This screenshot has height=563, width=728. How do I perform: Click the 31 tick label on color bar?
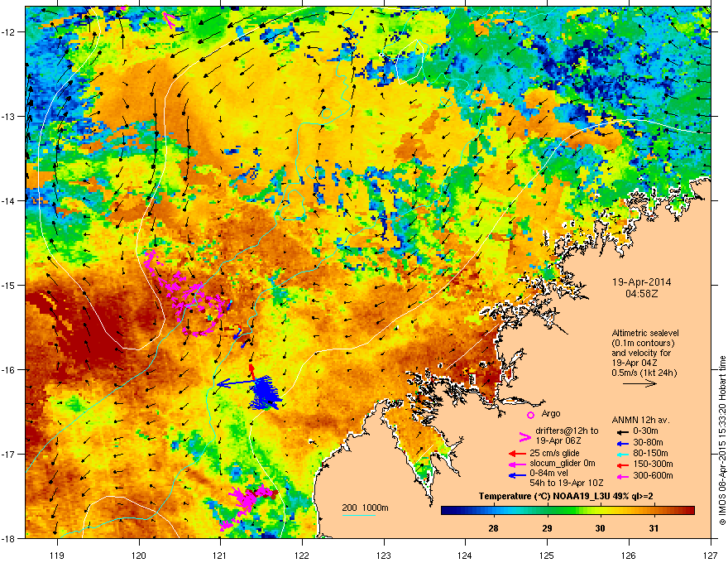click(x=654, y=528)
